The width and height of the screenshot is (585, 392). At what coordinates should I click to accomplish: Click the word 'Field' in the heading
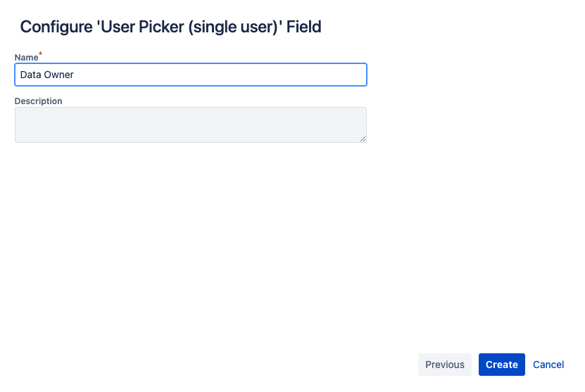[x=303, y=27]
